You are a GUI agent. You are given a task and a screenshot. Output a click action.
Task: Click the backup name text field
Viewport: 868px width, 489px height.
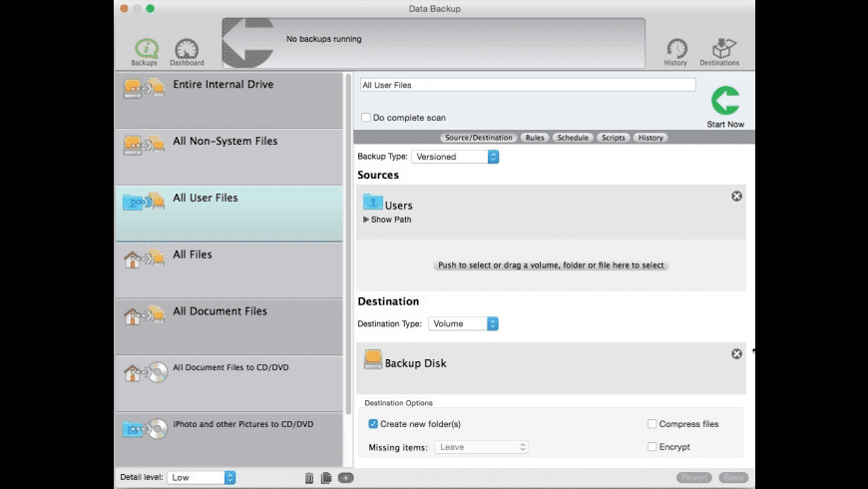[x=528, y=85]
